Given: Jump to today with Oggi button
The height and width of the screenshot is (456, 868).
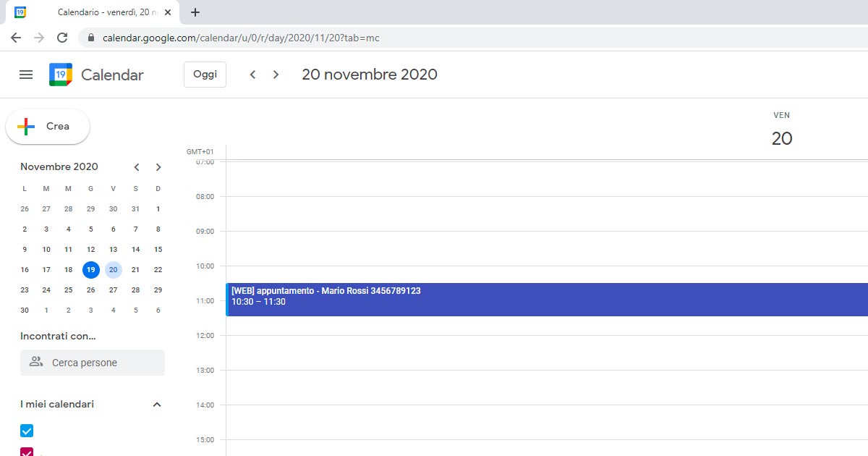Looking at the screenshot, I should click(205, 75).
